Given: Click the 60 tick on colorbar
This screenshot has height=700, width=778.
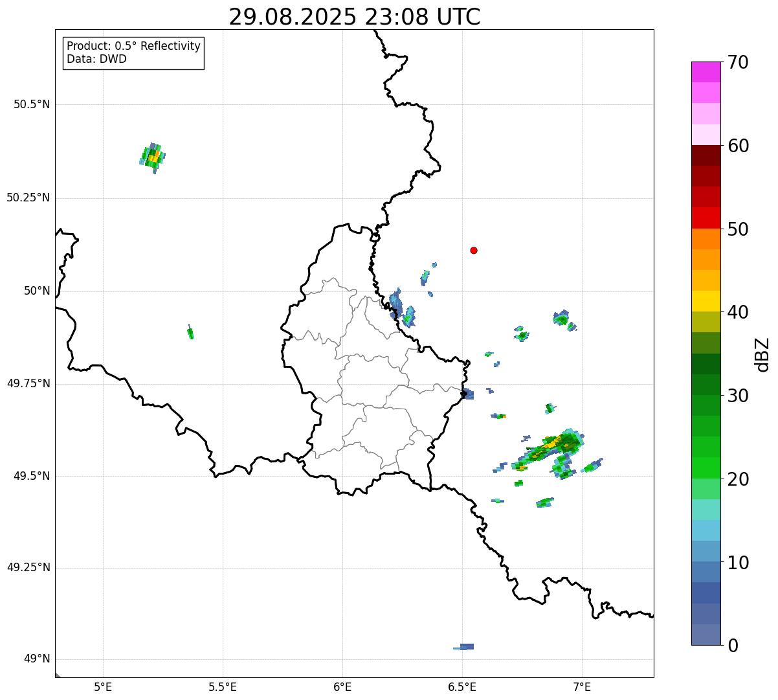Looking at the screenshot, I should [738, 146].
